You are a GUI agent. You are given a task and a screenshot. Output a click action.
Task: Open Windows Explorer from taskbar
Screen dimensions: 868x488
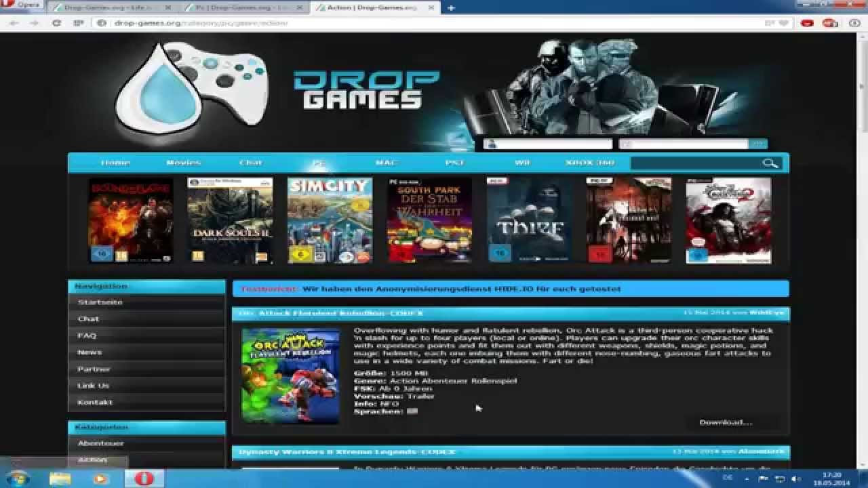point(60,479)
